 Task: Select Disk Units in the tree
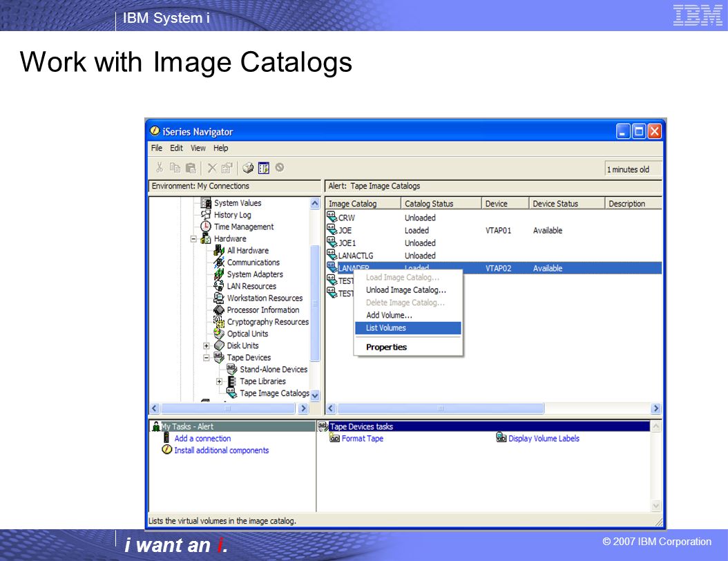click(242, 345)
